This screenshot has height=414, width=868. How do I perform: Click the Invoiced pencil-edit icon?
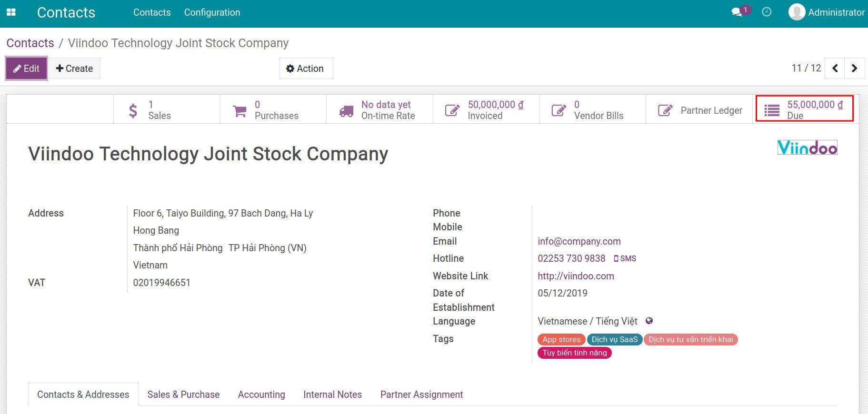pyautogui.click(x=452, y=110)
